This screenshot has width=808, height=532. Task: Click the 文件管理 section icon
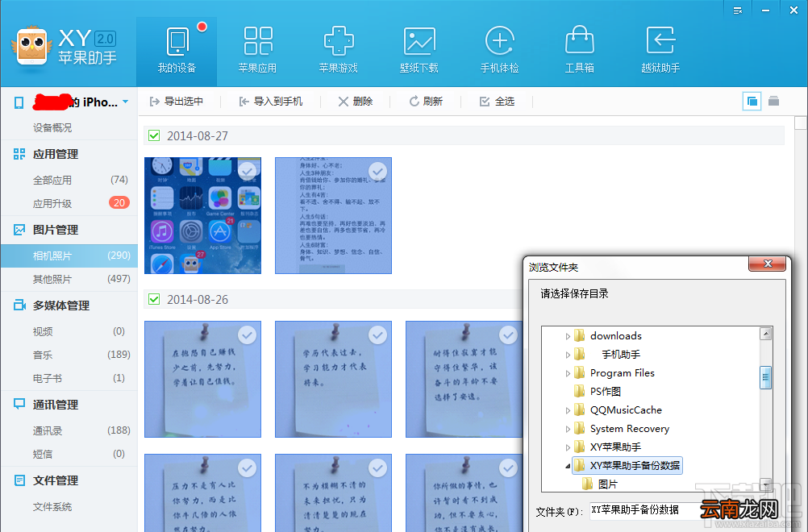pyautogui.click(x=19, y=480)
